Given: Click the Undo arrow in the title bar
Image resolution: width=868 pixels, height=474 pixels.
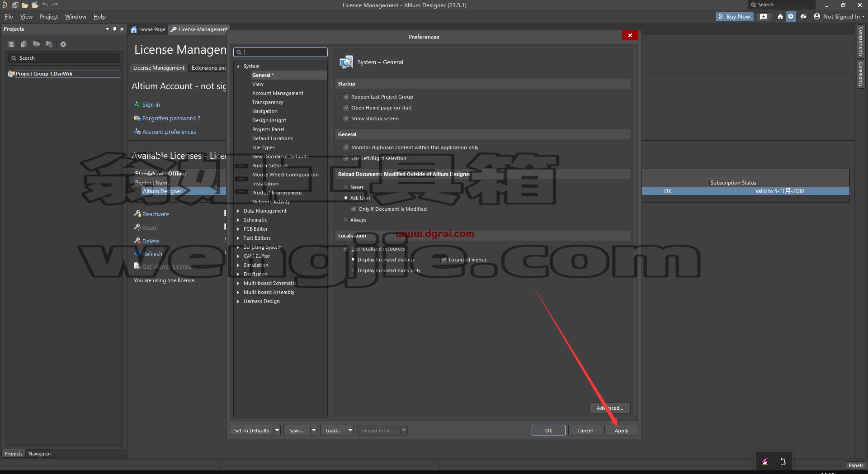Looking at the screenshot, I should pyautogui.click(x=45, y=5).
